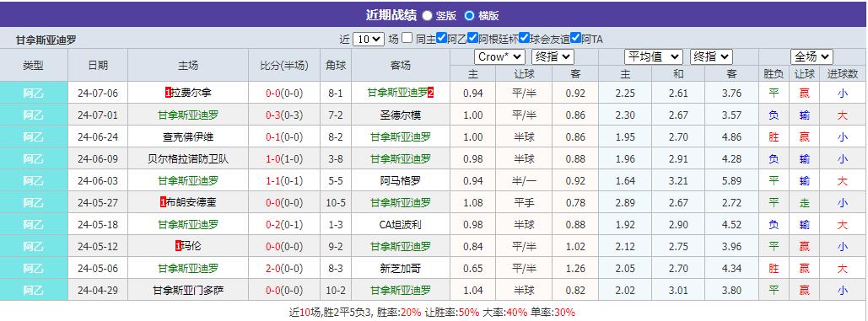Open the recent matches count dropdown
Viewport: 868px width, 321px height.
coord(369,40)
